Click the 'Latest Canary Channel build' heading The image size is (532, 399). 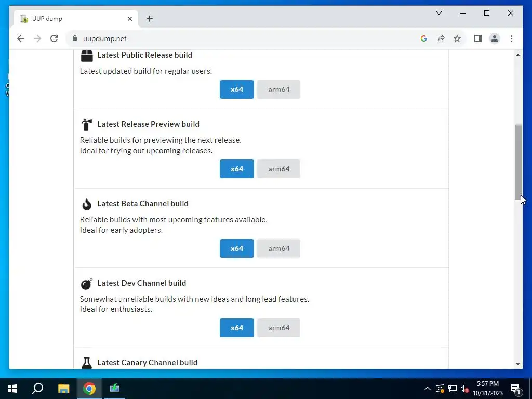147,362
